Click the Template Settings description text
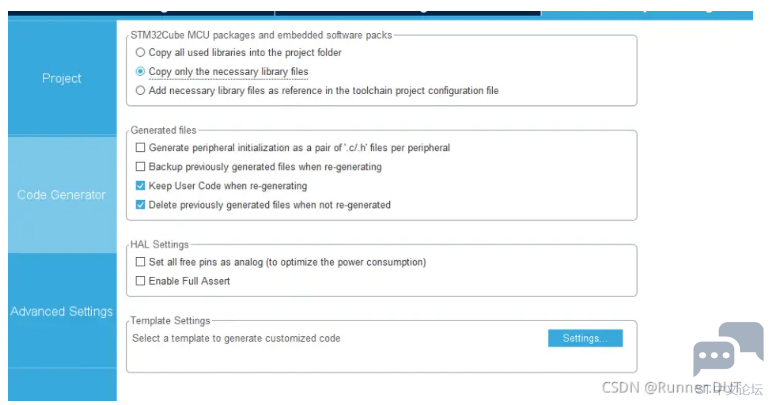This screenshot has height=405, width=772. coord(236,338)
